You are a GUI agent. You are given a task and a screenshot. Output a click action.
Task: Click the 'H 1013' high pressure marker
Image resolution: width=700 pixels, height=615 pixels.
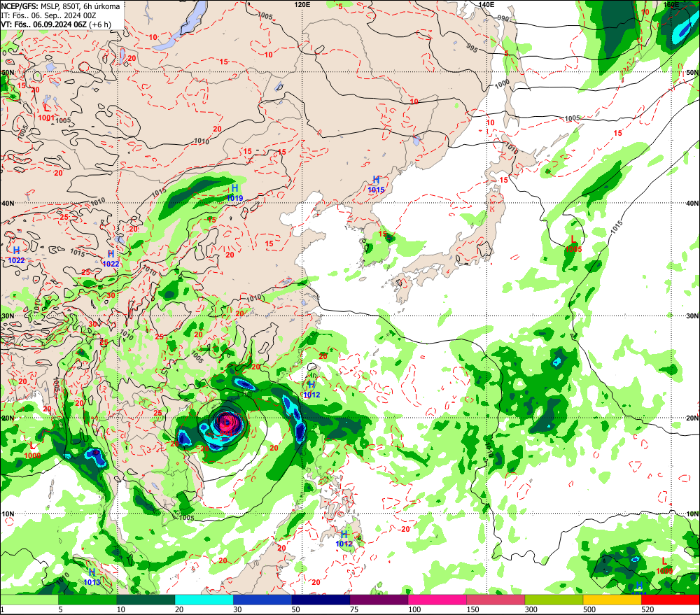pyautogui.click(x=92, y=577)
